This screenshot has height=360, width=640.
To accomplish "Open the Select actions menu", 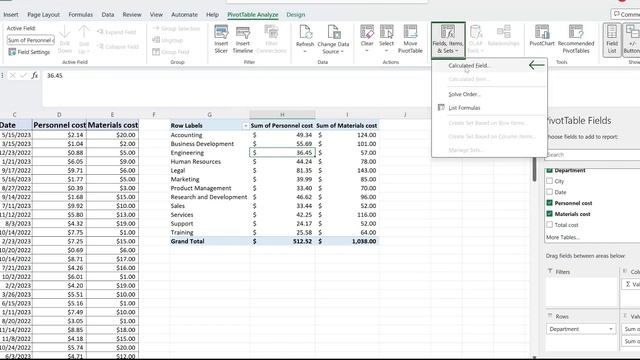I will point(386,39).
